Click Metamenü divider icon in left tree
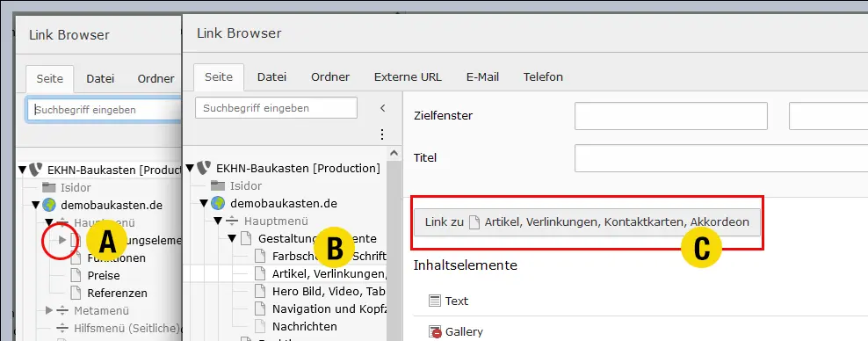 [62, 310]
